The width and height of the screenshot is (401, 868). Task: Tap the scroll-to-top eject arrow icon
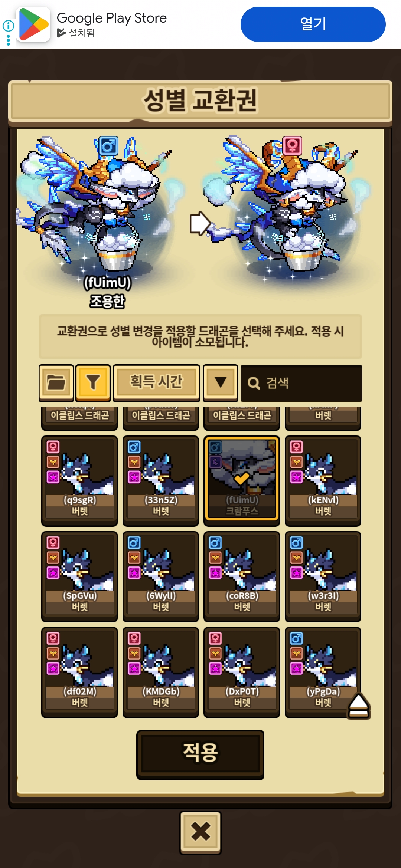coord(359,706)
